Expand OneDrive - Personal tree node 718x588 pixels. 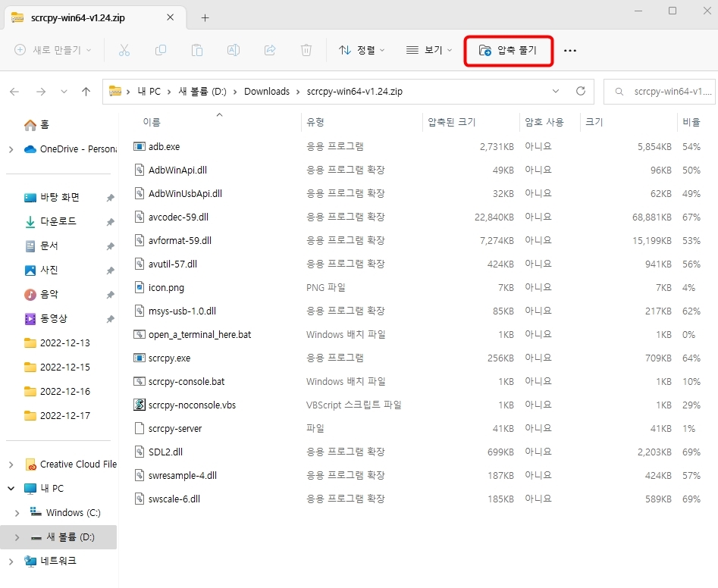click(x=11, y=149)
